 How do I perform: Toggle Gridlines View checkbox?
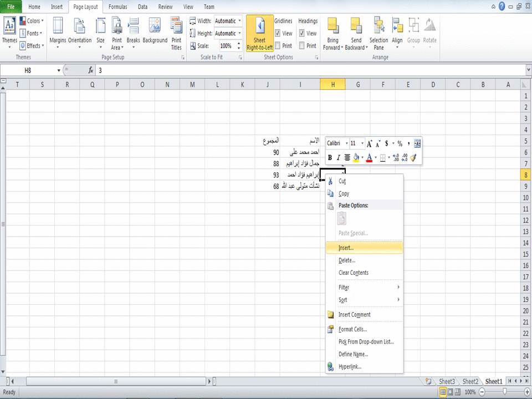(278, 33)
